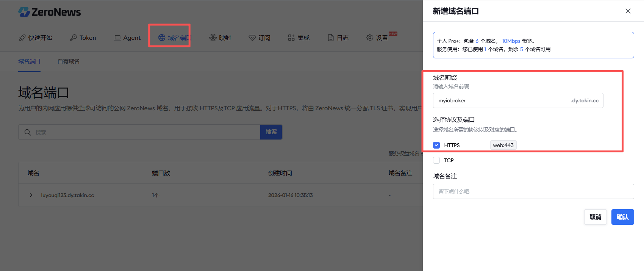Select the 订阅 diamond icon
The height and width of the screenshot is (271, 644).
[252, 38]
